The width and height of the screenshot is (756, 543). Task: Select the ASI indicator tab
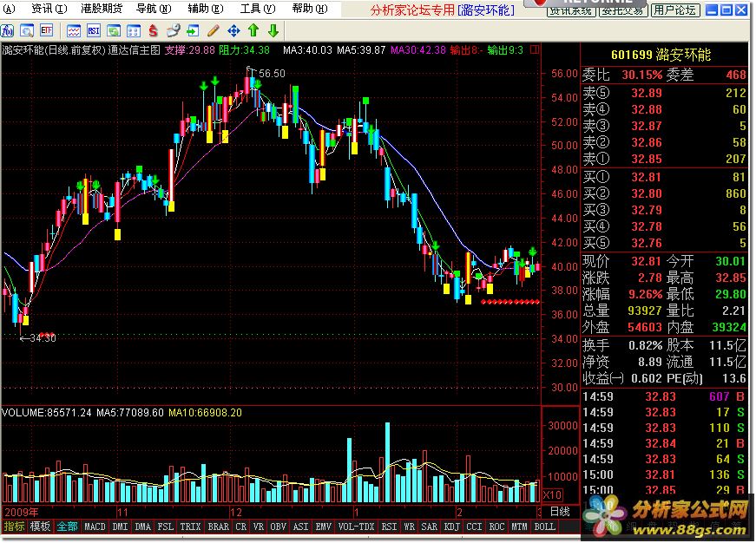pos(301,527)
